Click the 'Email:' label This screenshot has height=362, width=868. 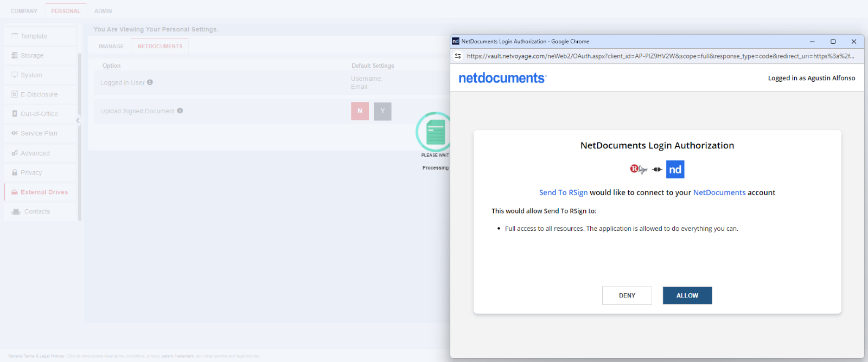pos(360,87)
